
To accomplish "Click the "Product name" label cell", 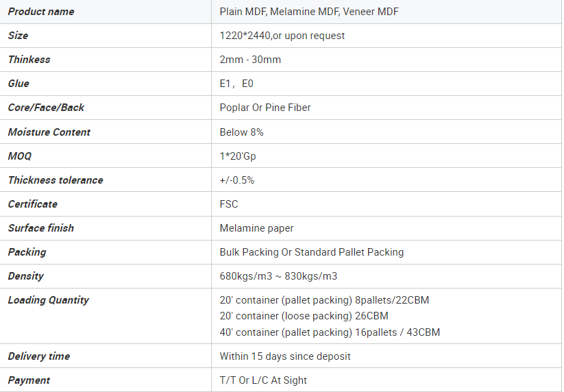I will pos(41,12).
